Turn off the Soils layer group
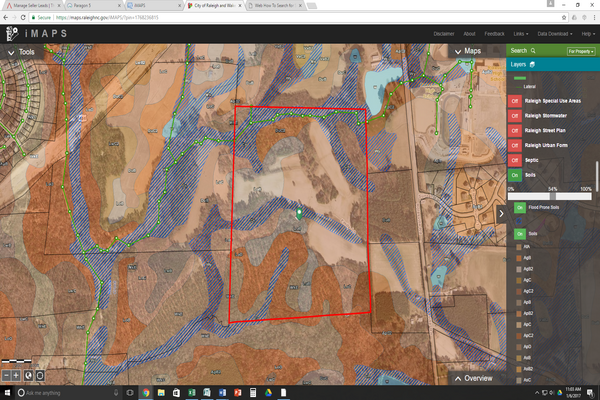 click(516, 173)
